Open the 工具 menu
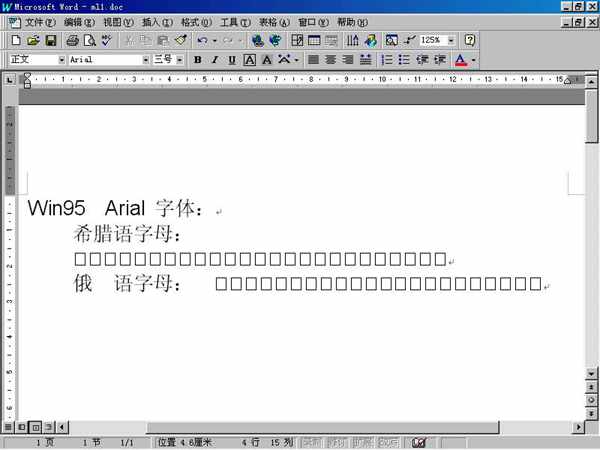The image size is (600, 450). [x=235, y=22]
